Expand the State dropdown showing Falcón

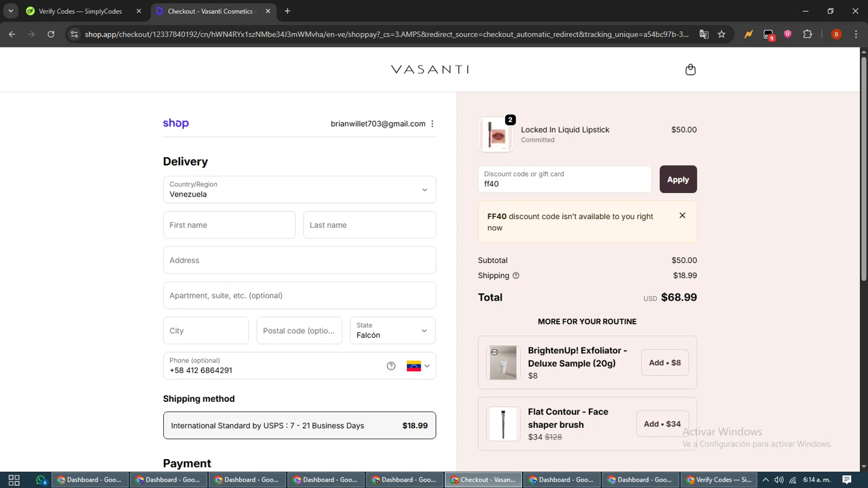click(x=392, y=331)
